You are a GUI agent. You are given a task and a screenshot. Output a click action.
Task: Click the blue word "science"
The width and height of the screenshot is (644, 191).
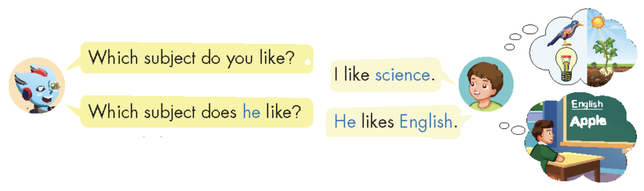(403, 75)
